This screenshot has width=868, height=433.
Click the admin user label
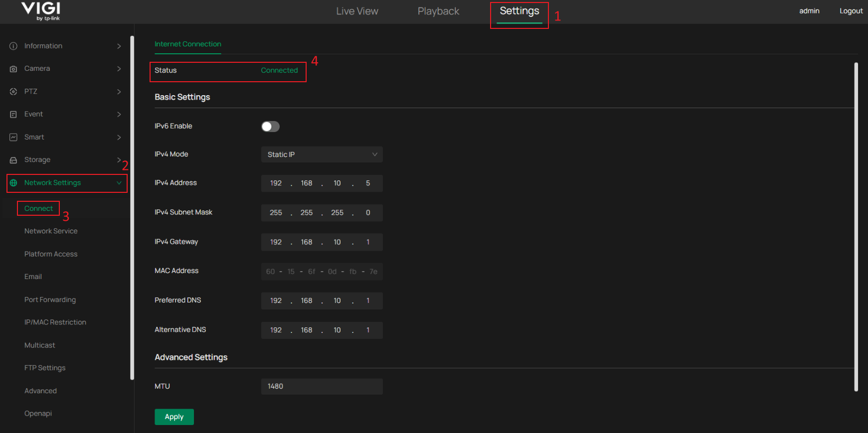(809, 11)
